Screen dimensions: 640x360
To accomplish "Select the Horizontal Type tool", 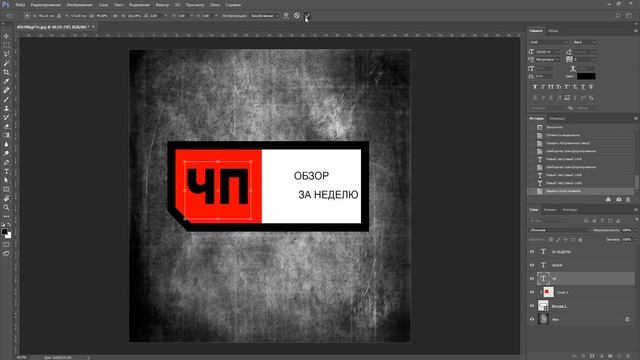I will click(x=6, y=171).
